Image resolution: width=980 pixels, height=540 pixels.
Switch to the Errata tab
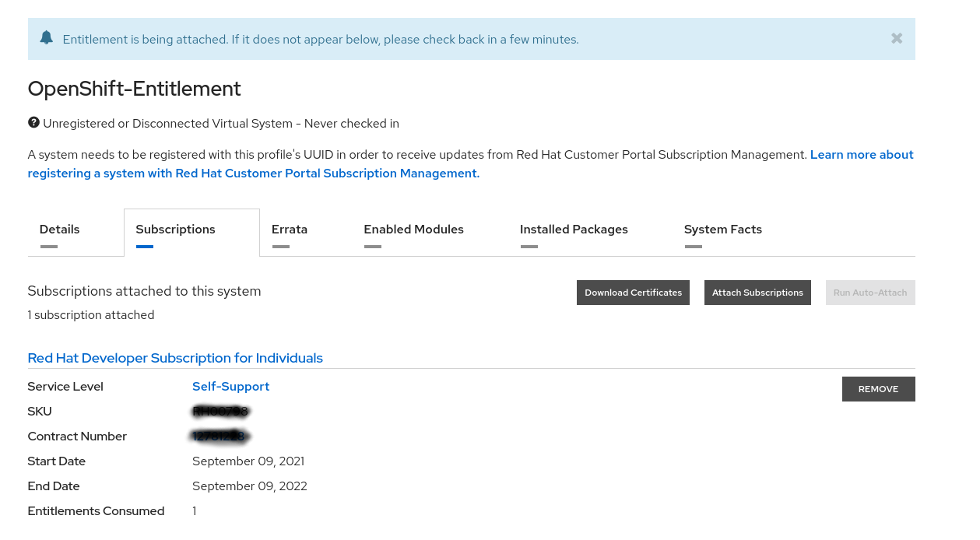point(290,230)
